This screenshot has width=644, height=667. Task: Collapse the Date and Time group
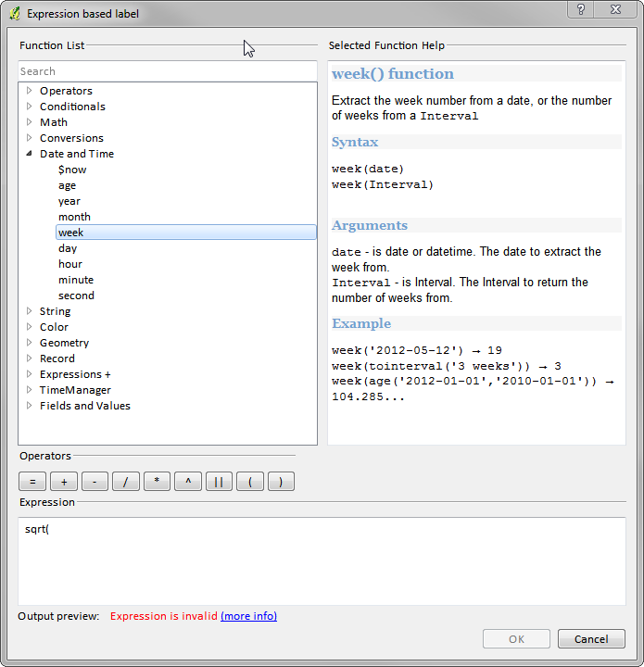click(30, 154)
